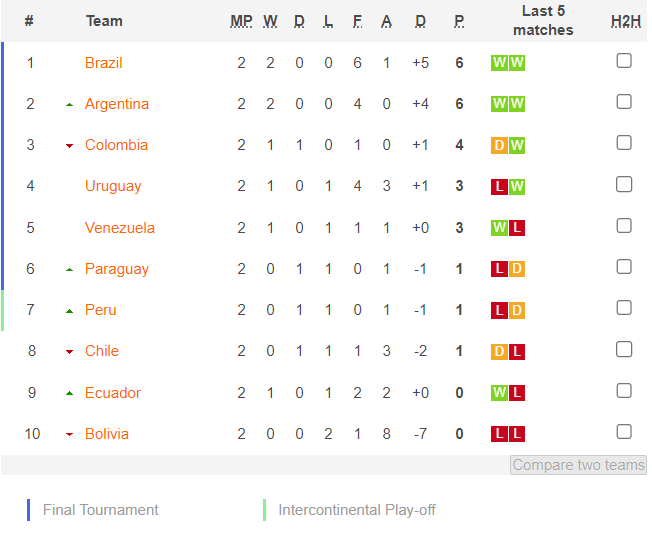Click the green up arrow beside Argentina

(69, 105)
